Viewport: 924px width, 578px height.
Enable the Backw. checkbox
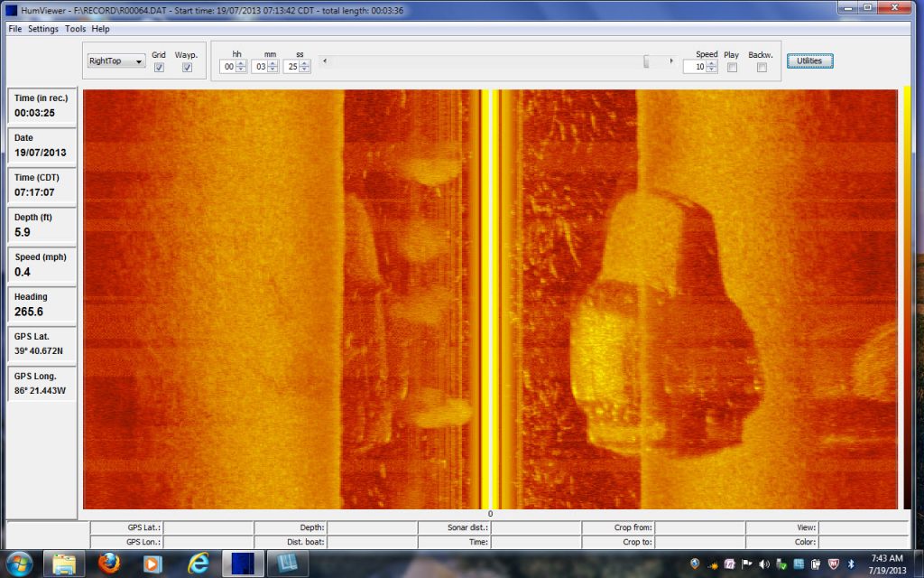pyautogui.click(x=762, y=68)
